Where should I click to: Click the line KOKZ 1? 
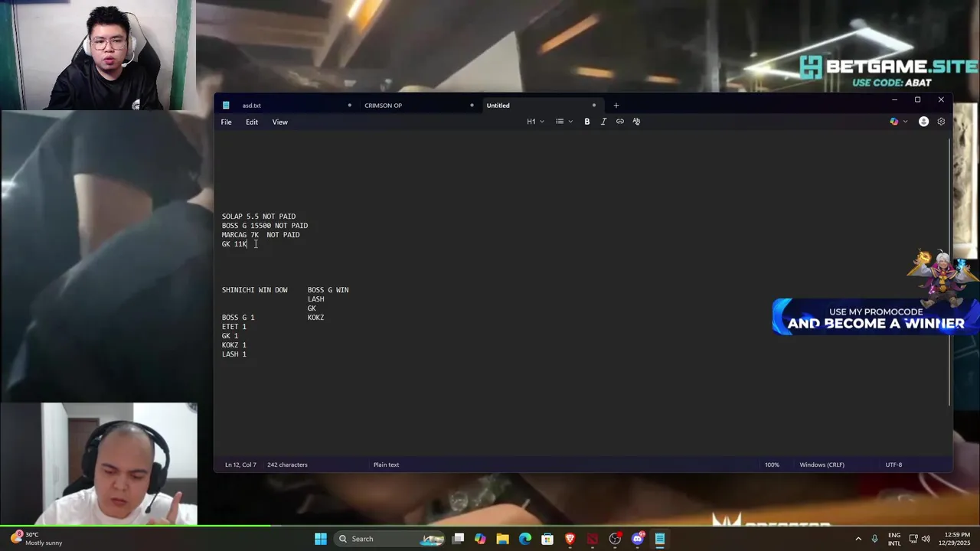coord(234,345)
